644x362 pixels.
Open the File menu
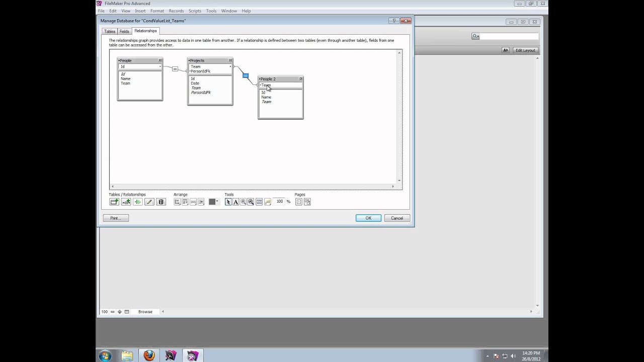tap(101, 11)
